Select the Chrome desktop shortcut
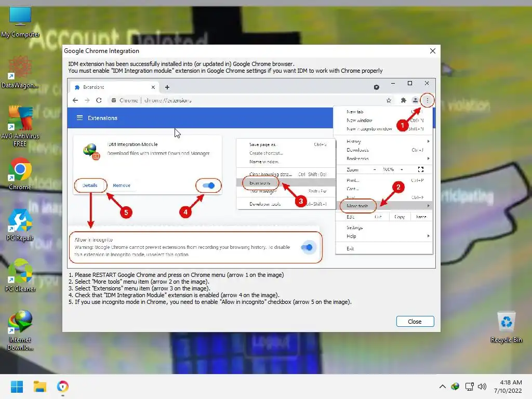Screen dimensions: 532x399 click(20, 174)
